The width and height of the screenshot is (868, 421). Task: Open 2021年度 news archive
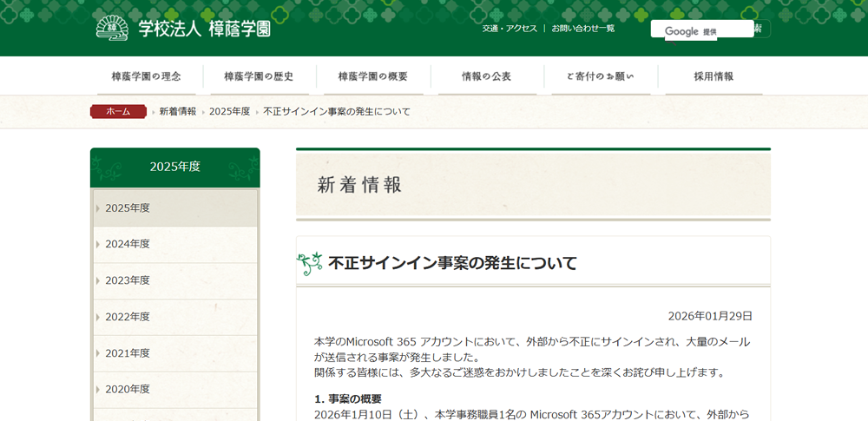pos(128,353)
